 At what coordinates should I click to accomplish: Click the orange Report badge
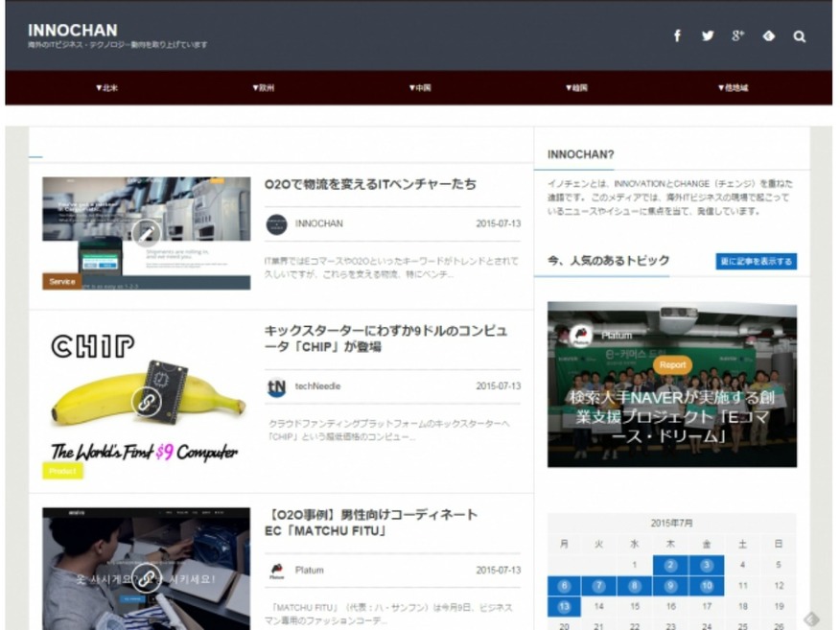(x=672, y=364)
